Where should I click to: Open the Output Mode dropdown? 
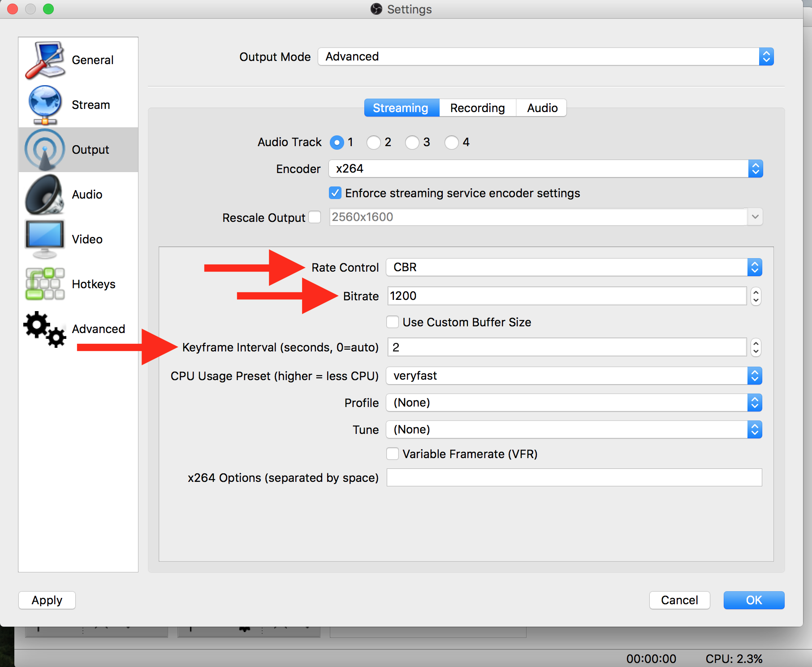pyautogui.click(x=546, y=56)
